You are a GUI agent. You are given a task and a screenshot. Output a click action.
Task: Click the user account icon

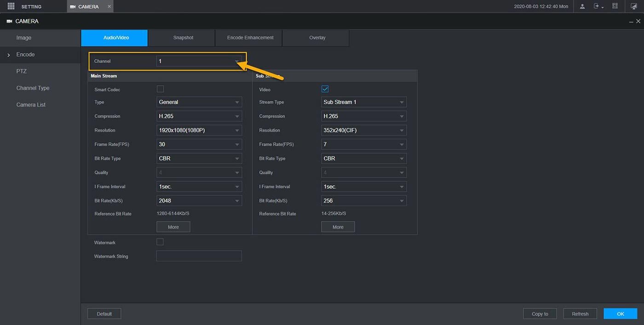tap(582, 6)
